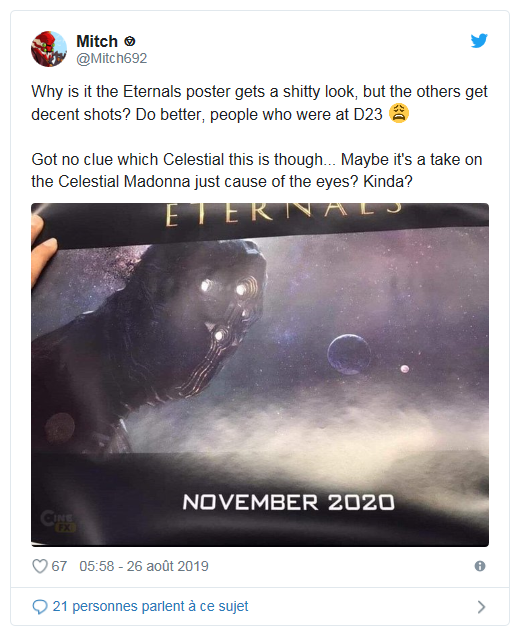Click the 67 likes count
519x636 pixels.
point(59,566)
